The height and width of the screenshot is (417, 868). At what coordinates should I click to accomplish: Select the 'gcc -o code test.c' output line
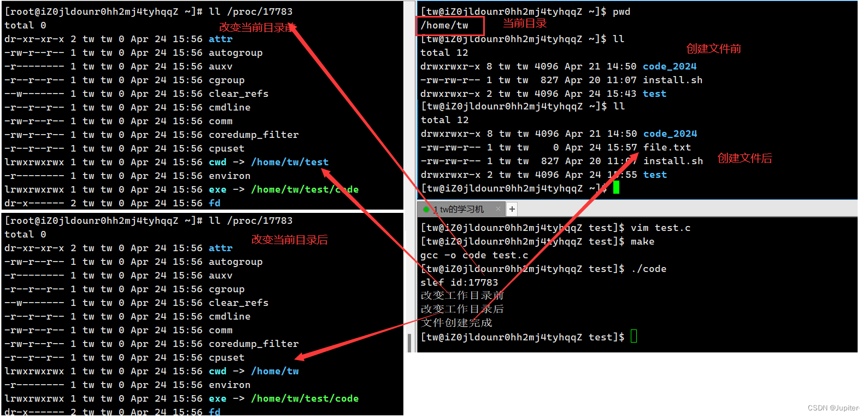[474, 255]
